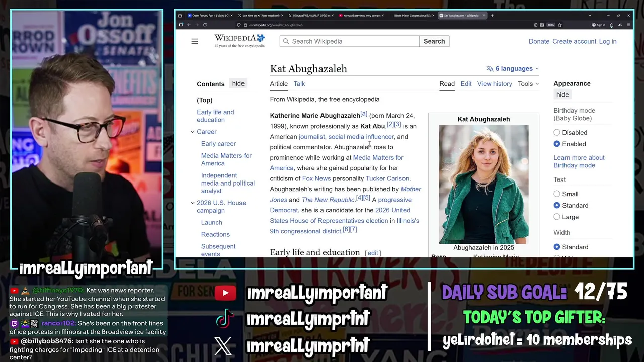Image resolution: width=644 pixels, height=362 pixels.
Task: Open the Fox News link
Action: tap(316, 178)
